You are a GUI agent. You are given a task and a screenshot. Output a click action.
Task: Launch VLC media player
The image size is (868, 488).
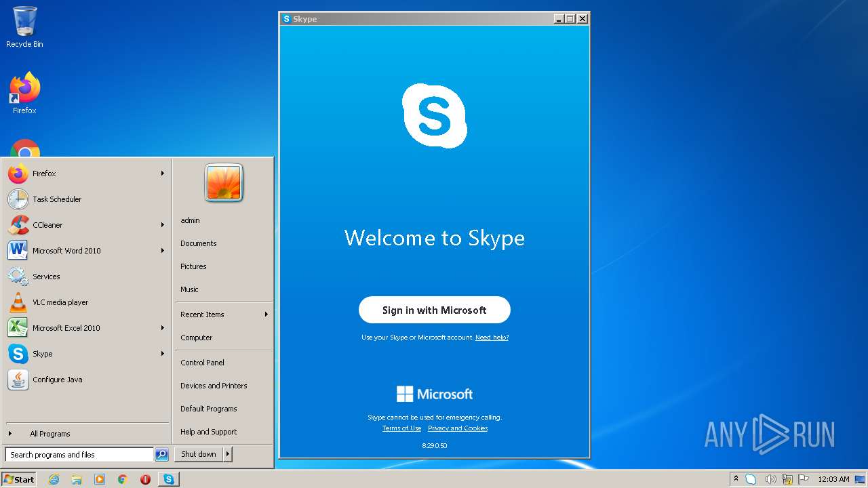86,302
